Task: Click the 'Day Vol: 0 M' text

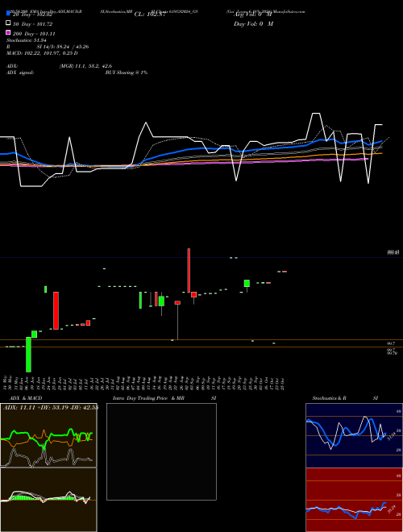Action: click(x=253, y=23)
